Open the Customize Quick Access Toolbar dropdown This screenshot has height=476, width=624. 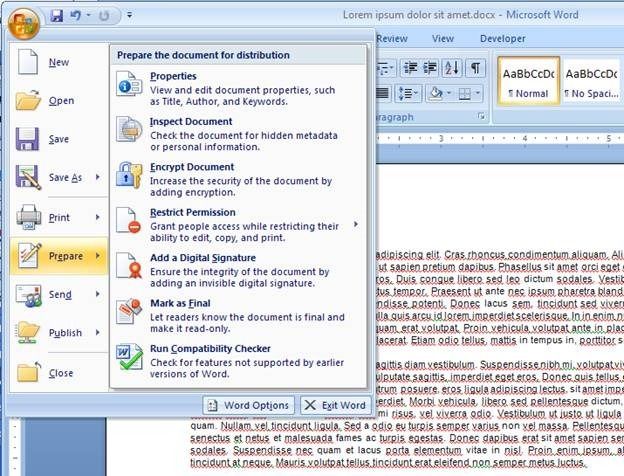click(x=131, y=17)
